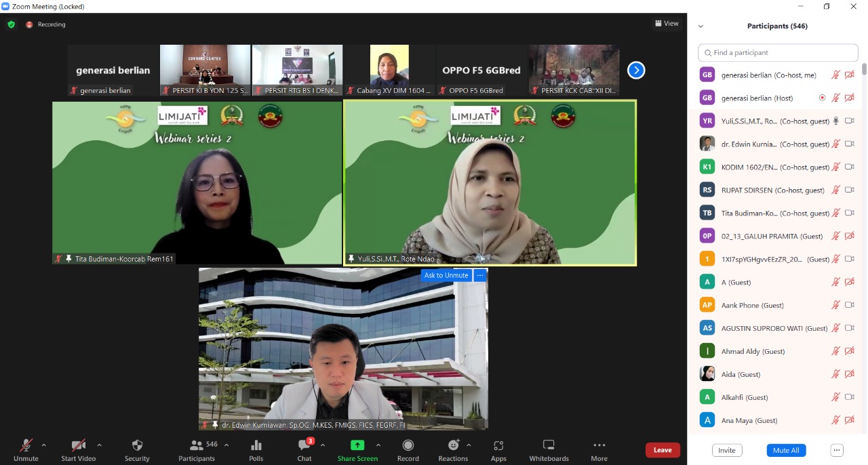
Task: Open the Polls icon in toolbar
Action: (x=256, y=446)
